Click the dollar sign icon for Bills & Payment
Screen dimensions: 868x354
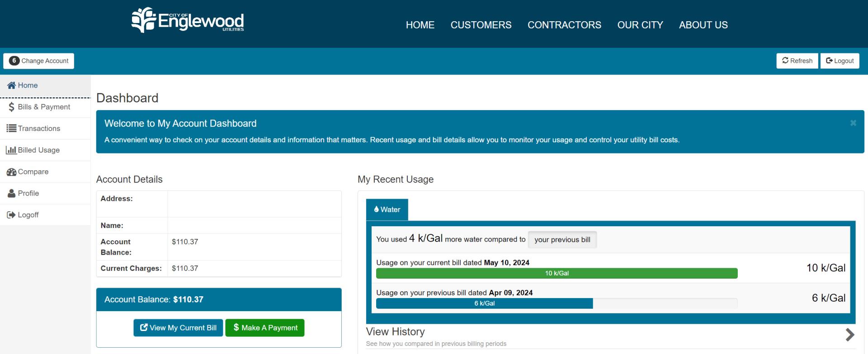(x=11, y=107)
